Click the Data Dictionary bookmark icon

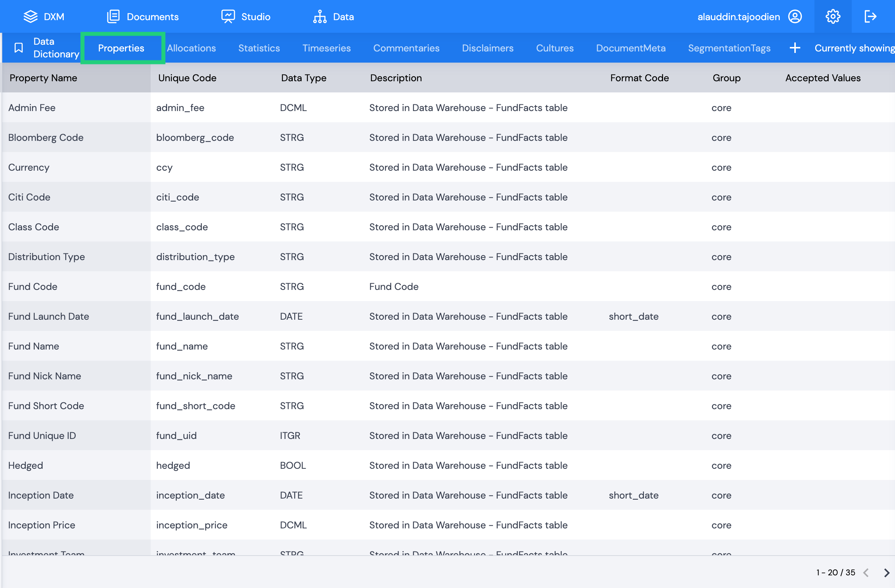[x=18, y=48]
